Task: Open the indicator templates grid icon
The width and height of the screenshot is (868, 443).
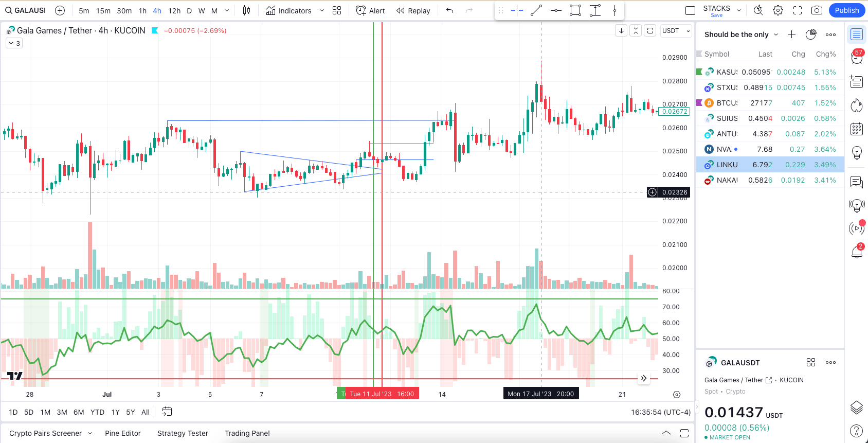Action: 337,10
